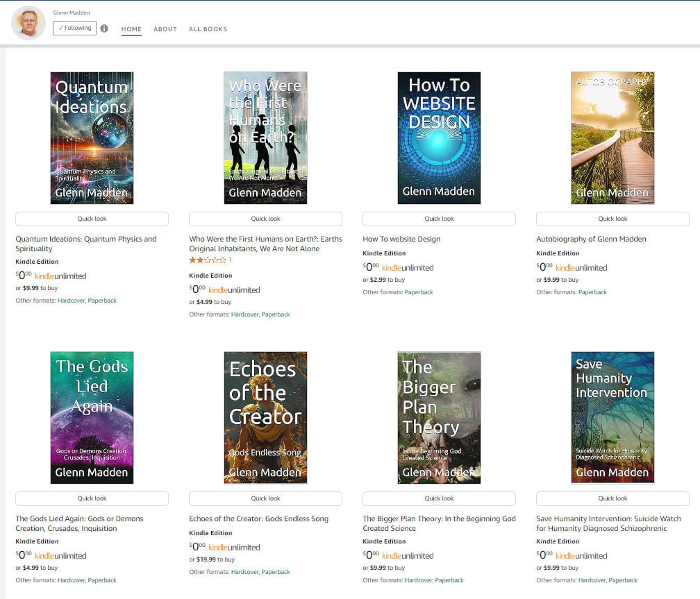Open the Save Humanity Intervention cover
700x599 pixels.
[612, 417]
